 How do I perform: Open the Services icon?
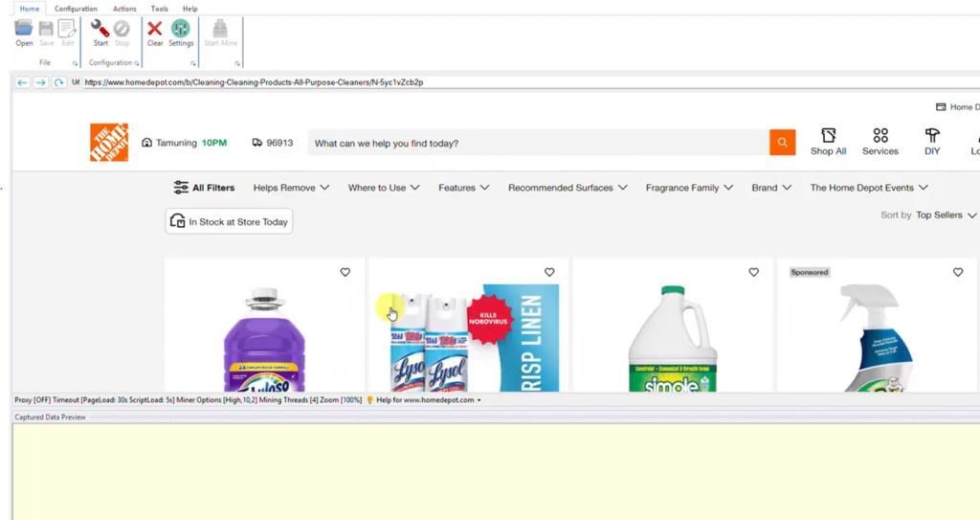(880, 142)
